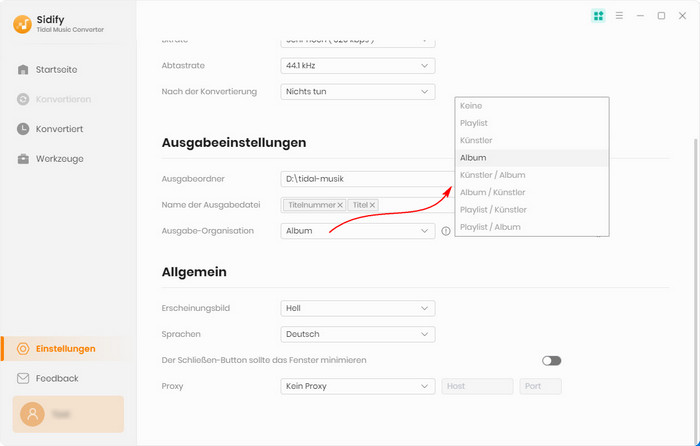
Task: Remove the Titelnummer tag
Action: click(340, 205)
